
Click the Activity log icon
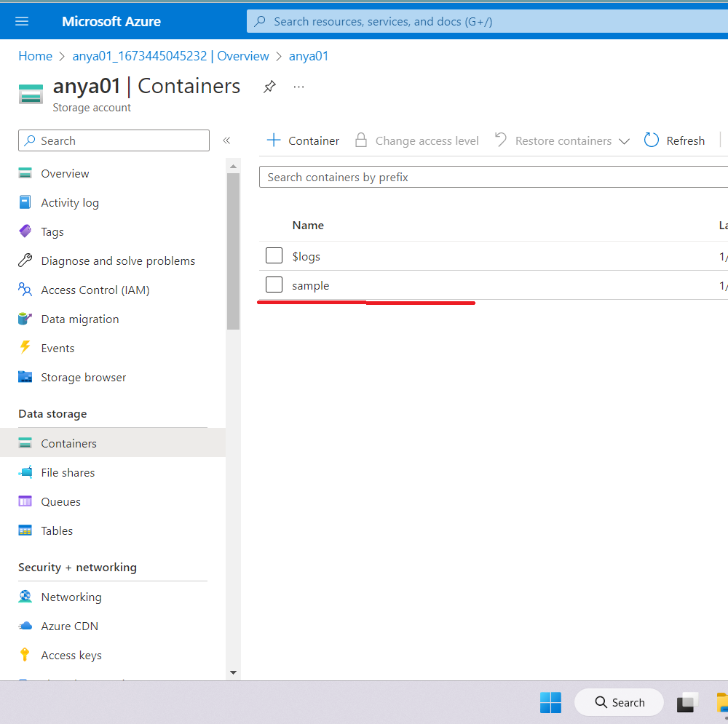click(x=25, y=202)
